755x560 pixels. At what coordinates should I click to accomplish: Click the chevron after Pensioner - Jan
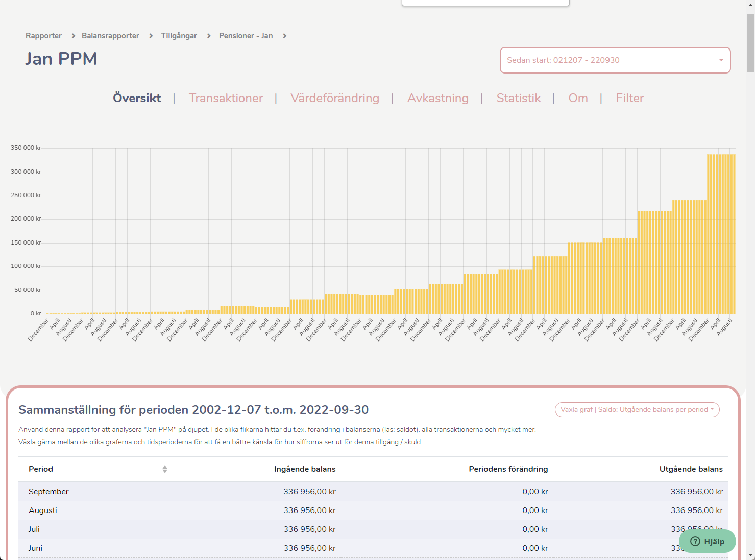tap(284, 36)
